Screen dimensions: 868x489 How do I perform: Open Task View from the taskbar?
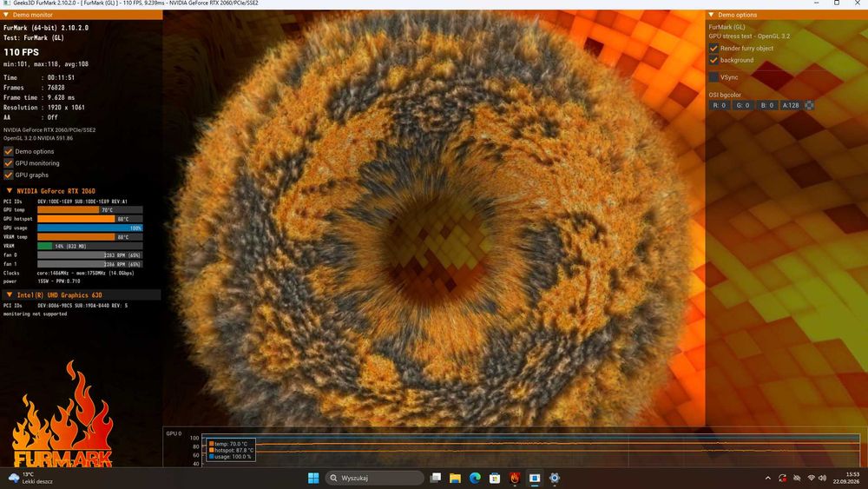(436, 478)
